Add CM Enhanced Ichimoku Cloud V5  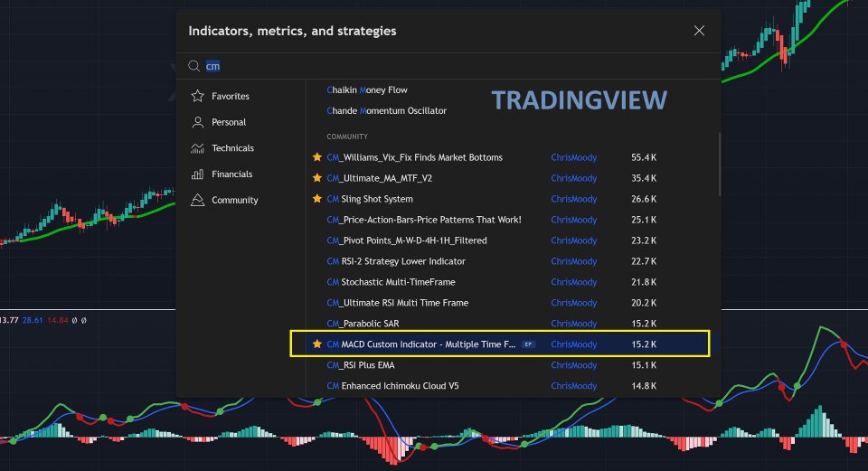point(392,386)
